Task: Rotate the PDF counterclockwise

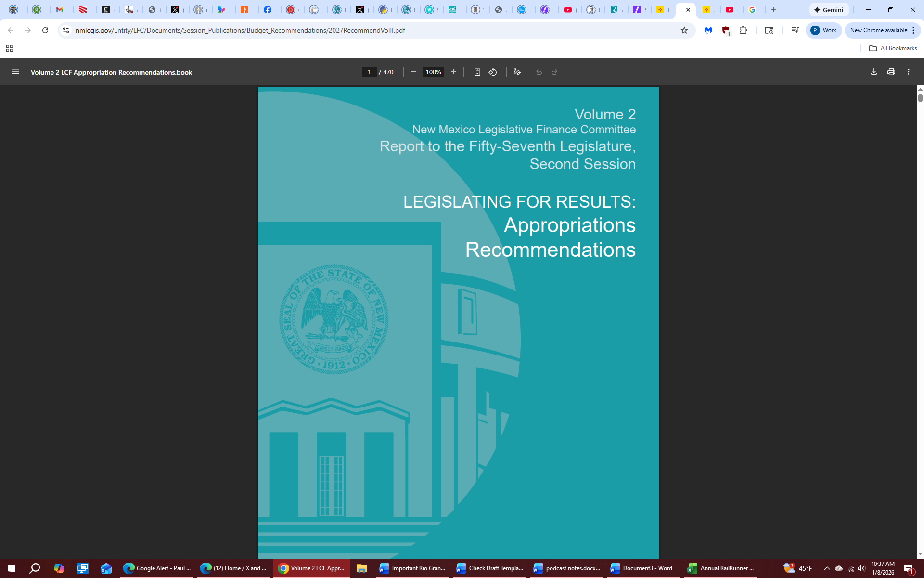Action: (493, 72)
